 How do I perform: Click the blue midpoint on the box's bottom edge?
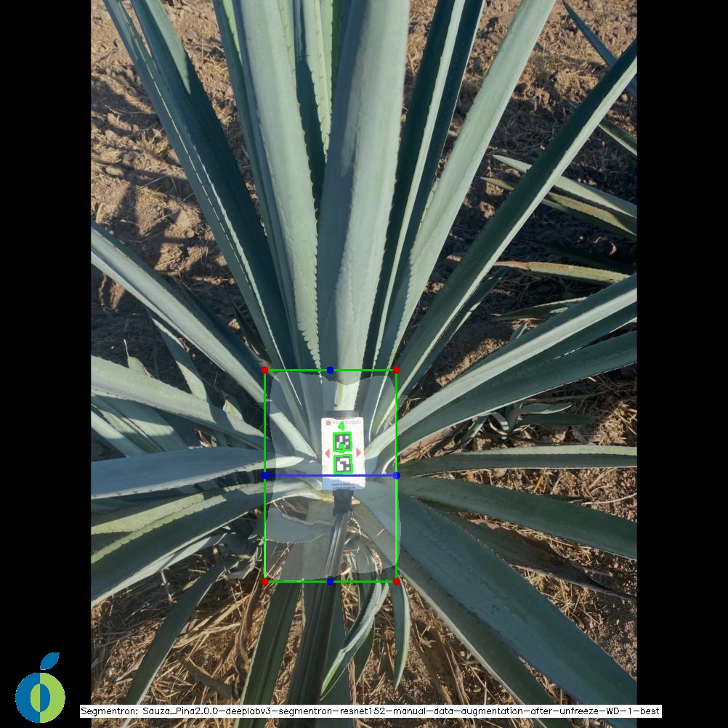[x=330, y=581]
